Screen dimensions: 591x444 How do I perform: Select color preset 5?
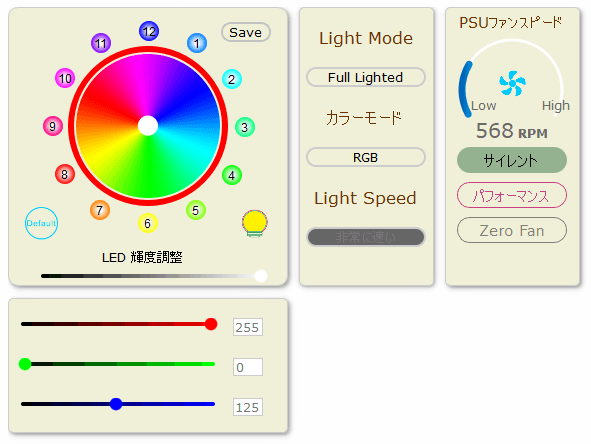tap(196, 210)
